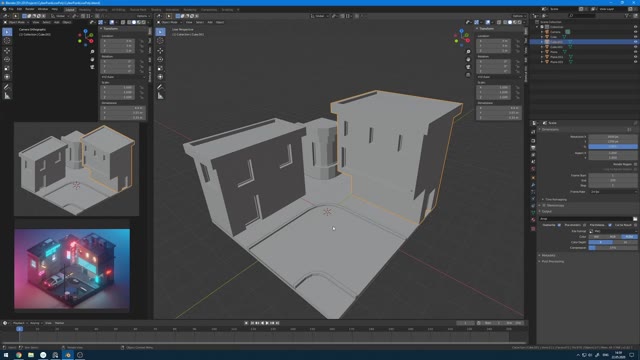
Task: Enable the Render Region checkbox
Action: (x=635, y=164)
